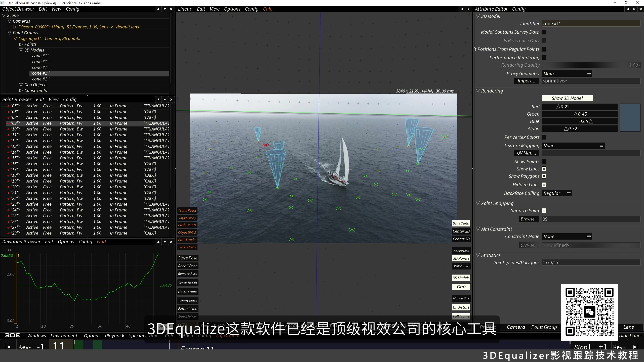
Task: Click the UV Map... button
Action: [526, 153]
